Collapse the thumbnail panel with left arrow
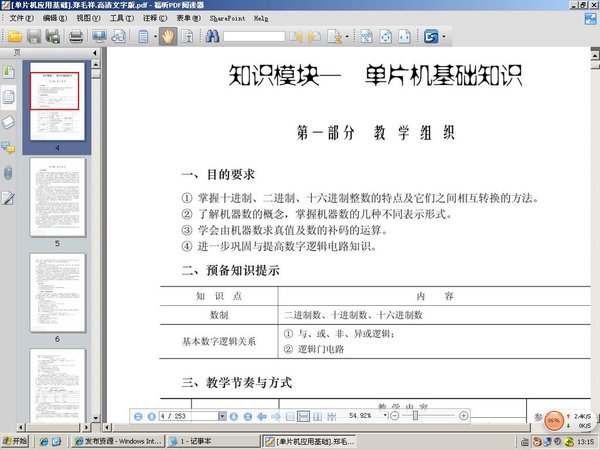The image size is (600, 450). 95,53
